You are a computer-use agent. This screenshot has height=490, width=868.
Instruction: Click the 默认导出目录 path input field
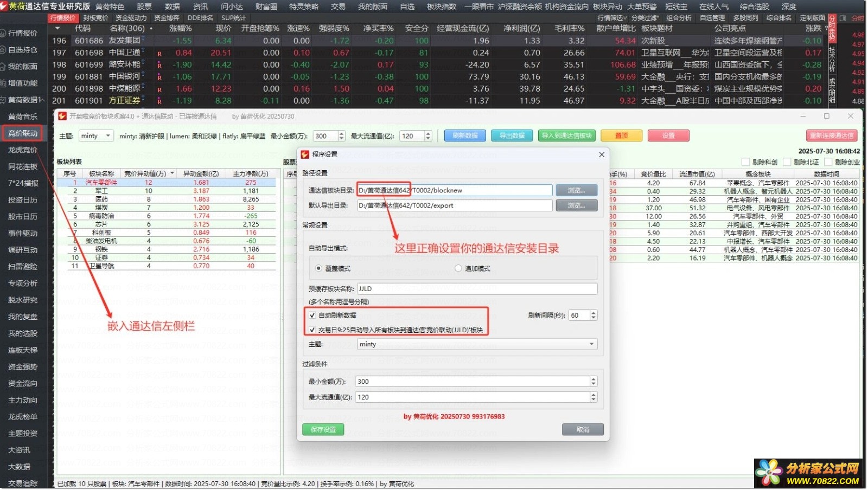click(454, 205)
